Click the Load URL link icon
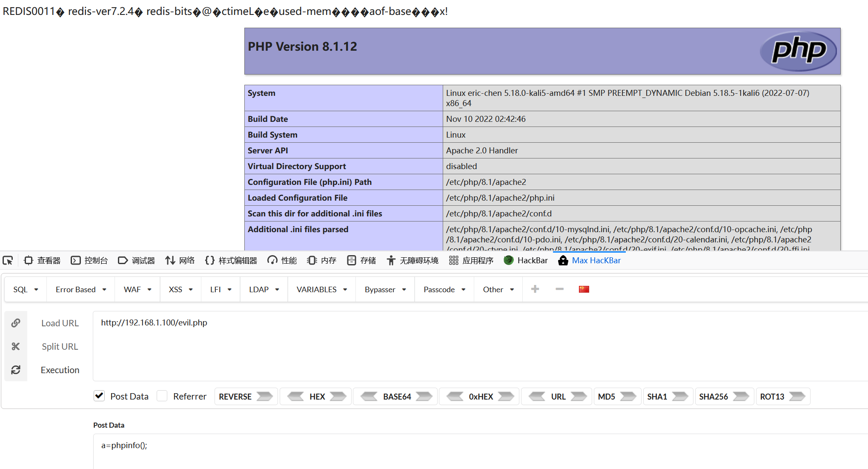Image resolution: width=868 pixels, height=469 pixels. pyautogui.click(x=16, y=323)
